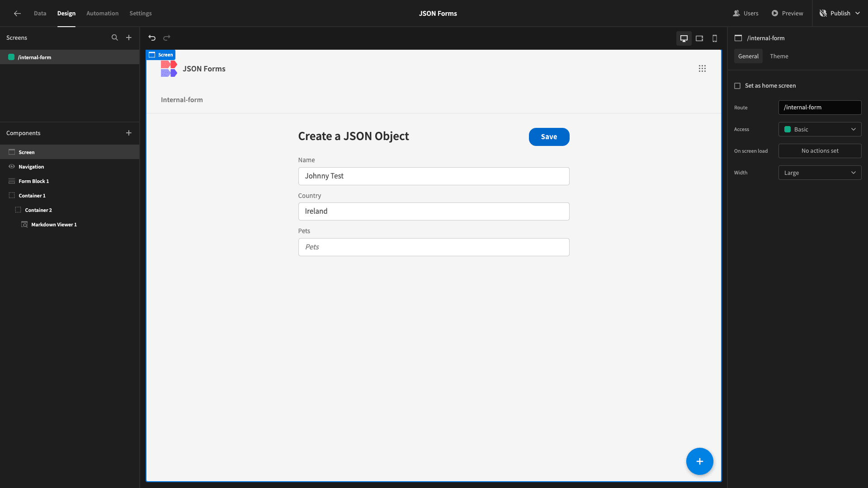Toggle the Set as home screen checkbox
Viewport: 868px width, 488px height.
[x=737, y=86]
